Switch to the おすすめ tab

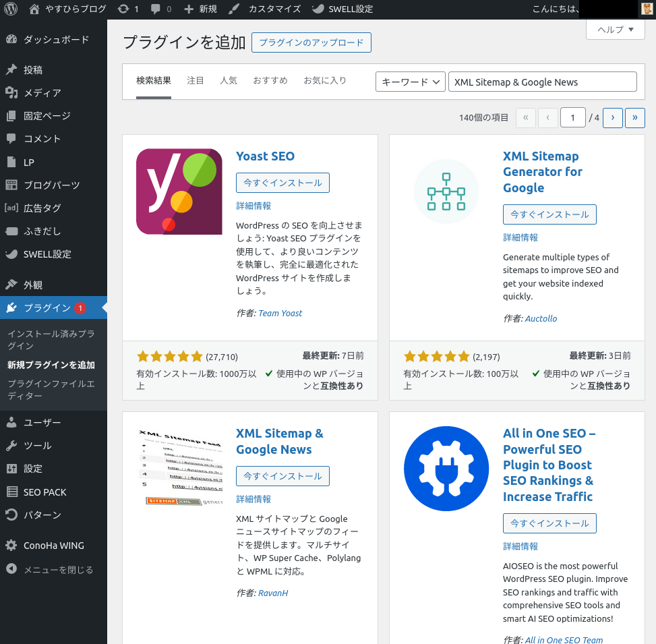pos(270,80)
